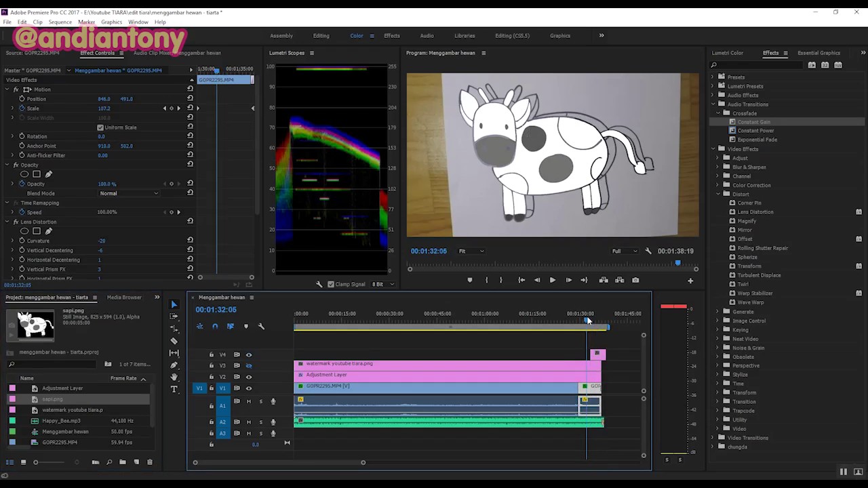
Task: Create an ellipse mask under Opacity
Action: click(24, 174)
